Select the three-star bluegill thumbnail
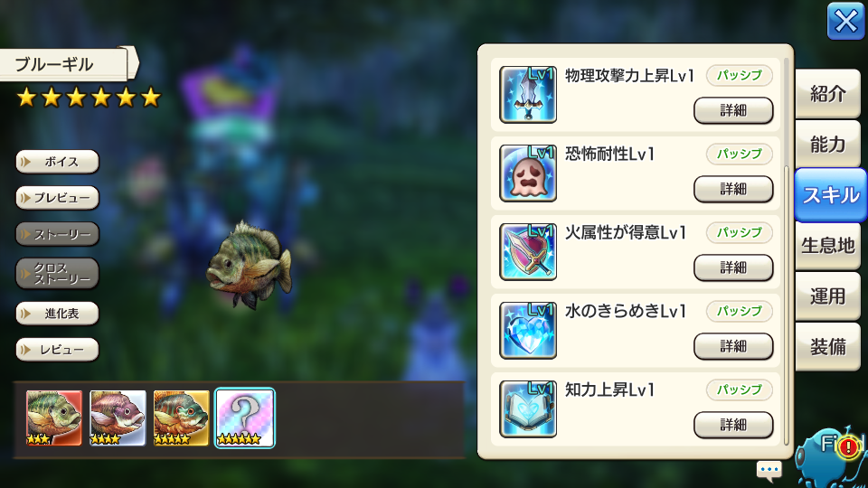The height and width of the screenshot is (488, 868). point(53,418)
